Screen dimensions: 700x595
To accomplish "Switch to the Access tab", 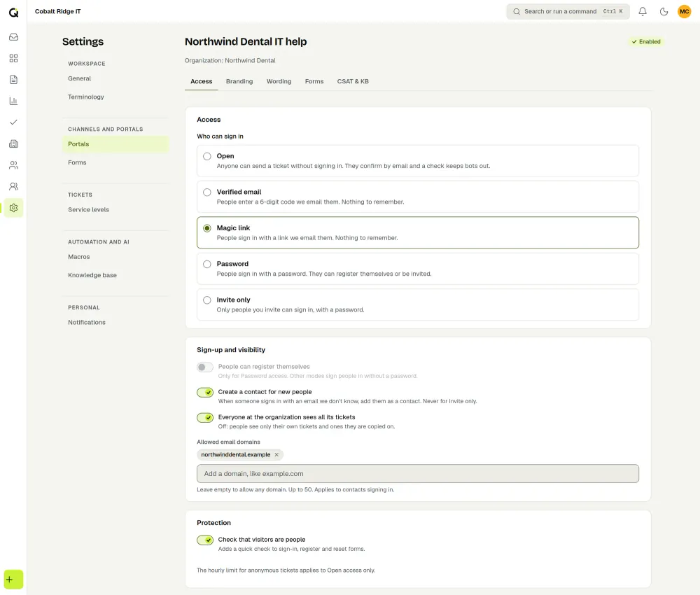I will click(202, 81).
